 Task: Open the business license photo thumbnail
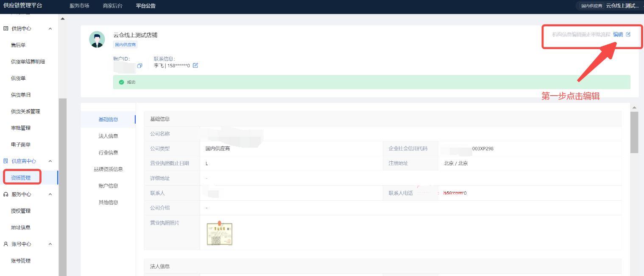tap(219, 234)
